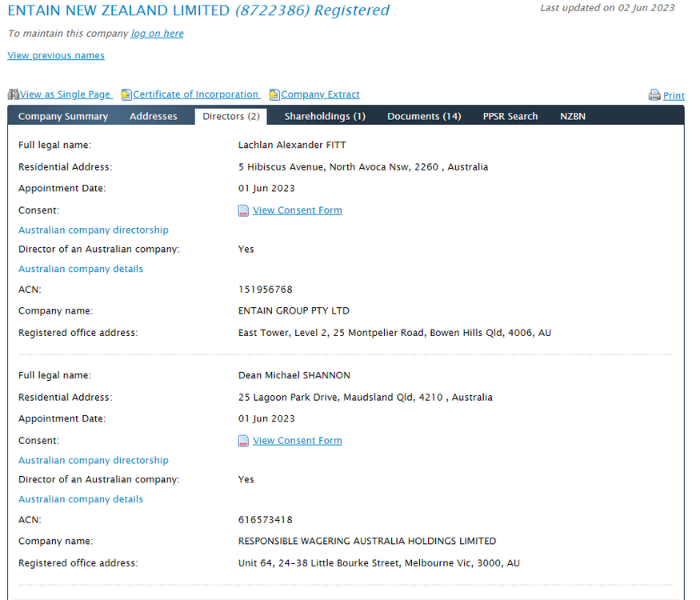Click the 'log on here' link
This screenshot has width=700, height=600.
(158, 34)
